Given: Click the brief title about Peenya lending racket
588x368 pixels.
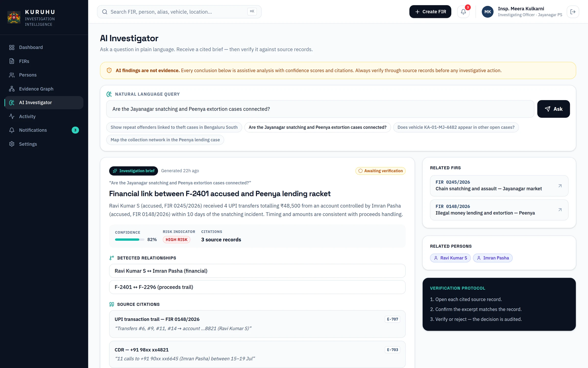Looking at the screenshot, I should click(x=220, y=194).
